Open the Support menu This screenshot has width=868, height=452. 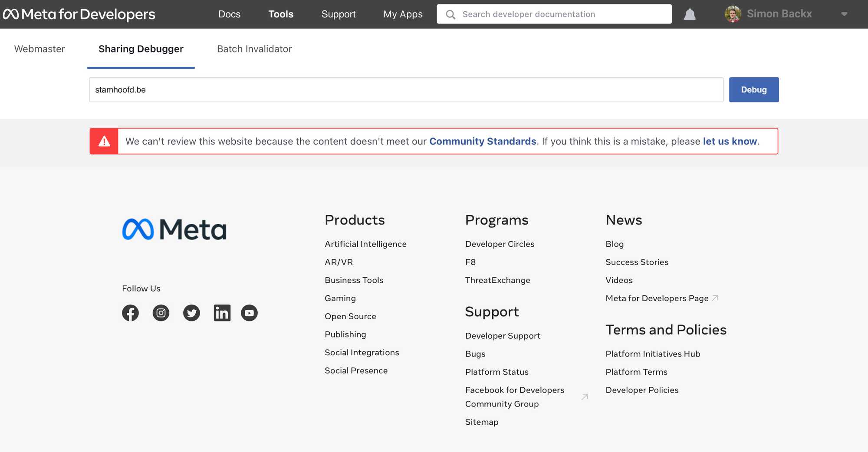(339, 14)
